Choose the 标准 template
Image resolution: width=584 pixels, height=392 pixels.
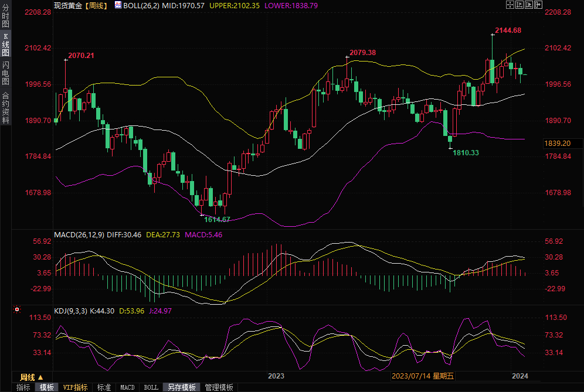[x=104, y=387]
